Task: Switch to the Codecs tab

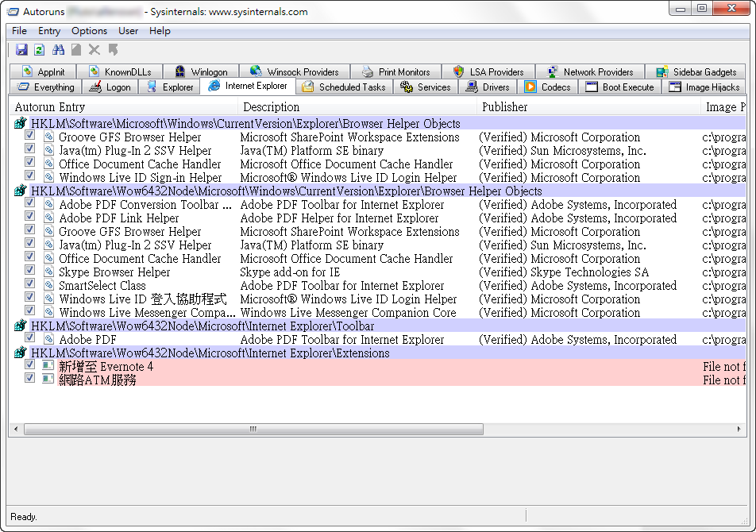Action: tap(547, 87)
